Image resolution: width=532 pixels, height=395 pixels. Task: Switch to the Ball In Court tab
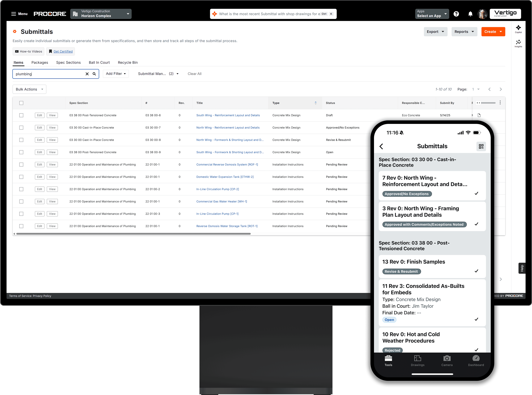click(x=99, y=62)
